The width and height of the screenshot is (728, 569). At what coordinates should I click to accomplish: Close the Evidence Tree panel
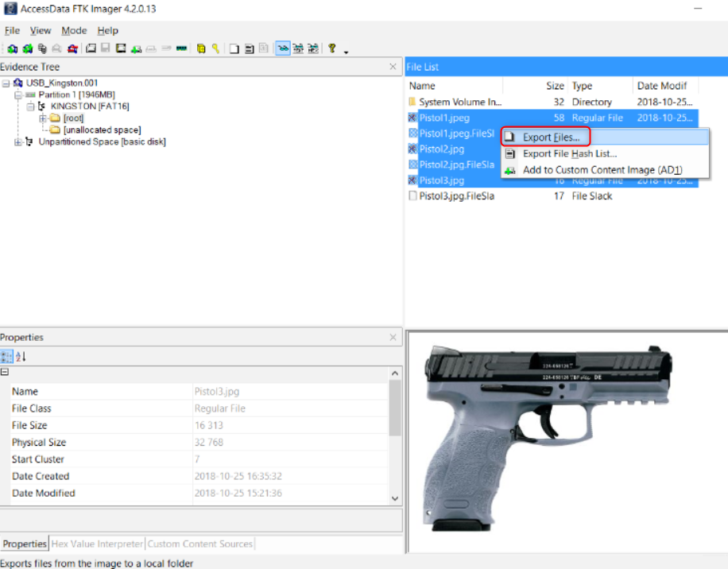point(393,68)
